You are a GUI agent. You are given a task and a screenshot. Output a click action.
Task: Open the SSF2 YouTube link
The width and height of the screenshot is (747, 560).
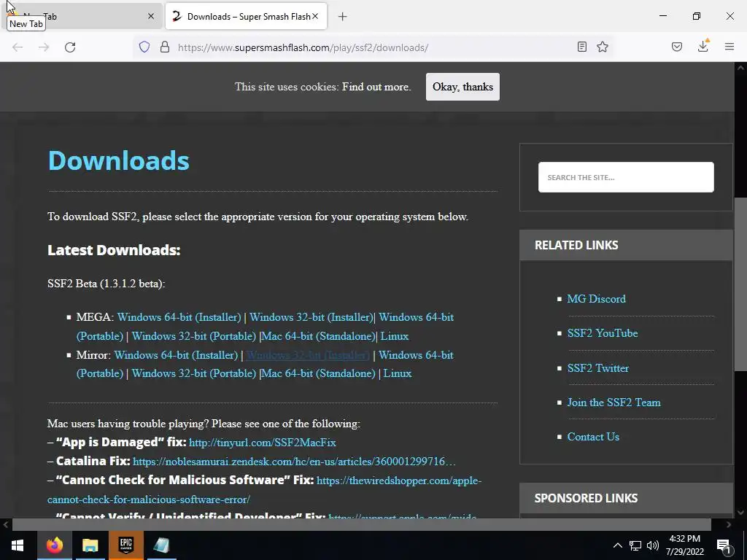(602, 333)
